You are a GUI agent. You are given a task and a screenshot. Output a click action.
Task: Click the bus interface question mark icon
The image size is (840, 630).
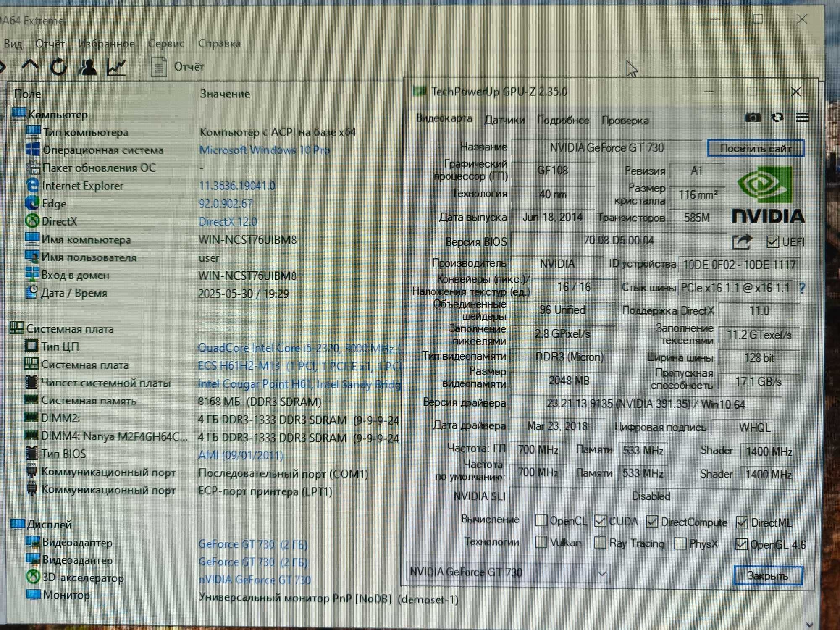pos(803,288)
